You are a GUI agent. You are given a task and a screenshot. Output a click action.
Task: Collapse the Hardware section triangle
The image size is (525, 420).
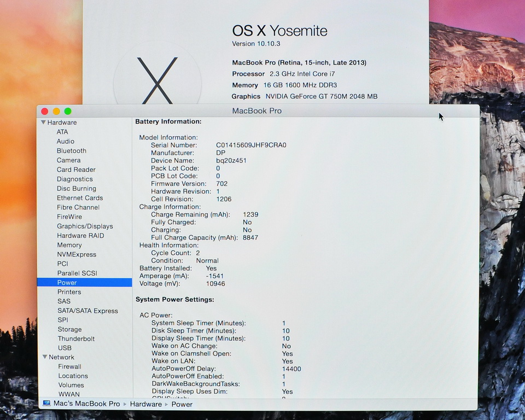point(44,122)
